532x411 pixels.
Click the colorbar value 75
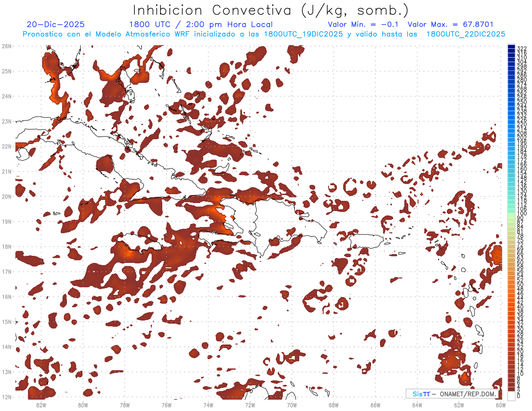(520, 240)
